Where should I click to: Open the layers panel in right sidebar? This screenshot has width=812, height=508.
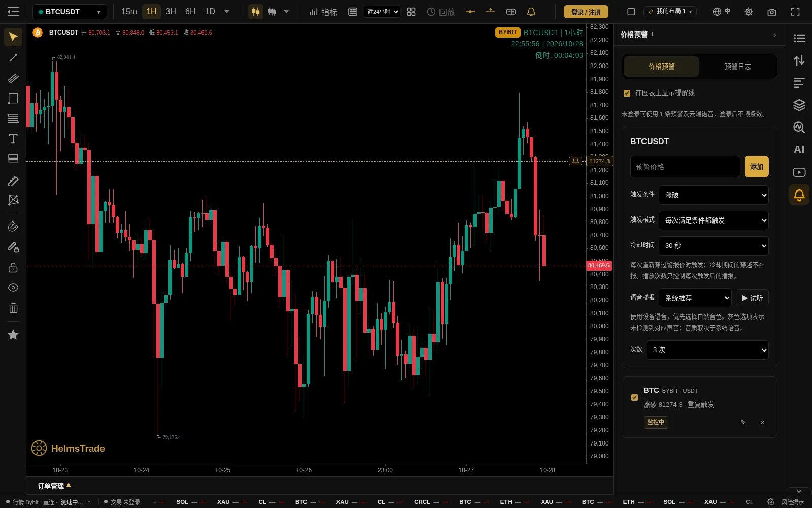point(799,105)
